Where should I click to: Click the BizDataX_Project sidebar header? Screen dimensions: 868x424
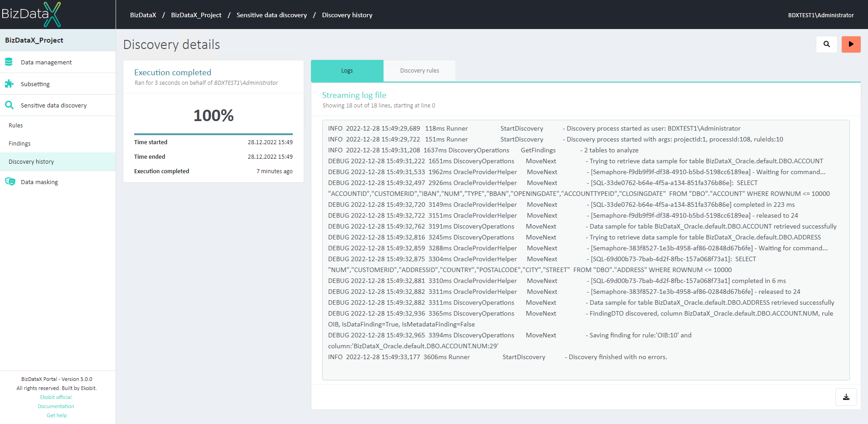tap(58, 40)
